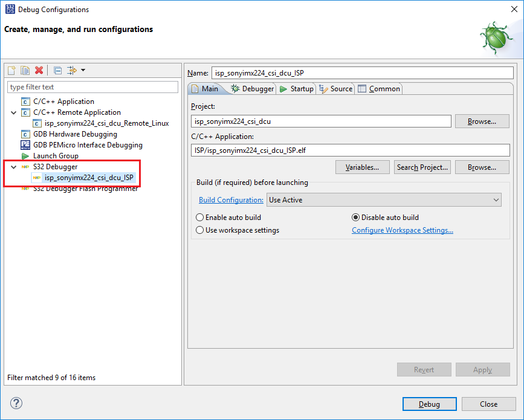Open the help question mark icon
The height and width of the screenshot is (420, 524).
16,403
